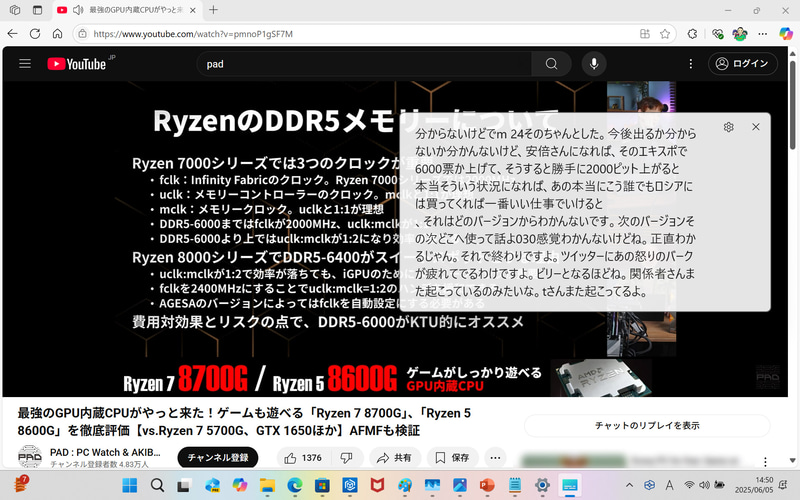Open tab actions menu icon

tap(37, 10)
